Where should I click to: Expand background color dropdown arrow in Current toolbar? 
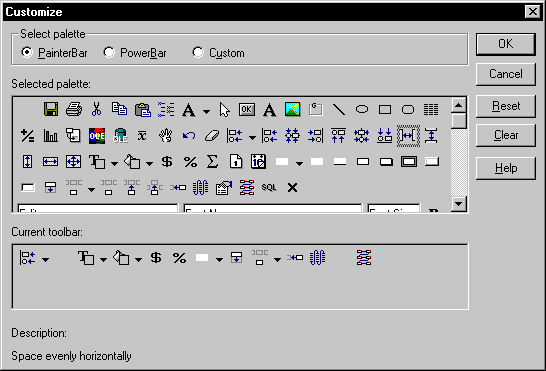pos(138,260)
